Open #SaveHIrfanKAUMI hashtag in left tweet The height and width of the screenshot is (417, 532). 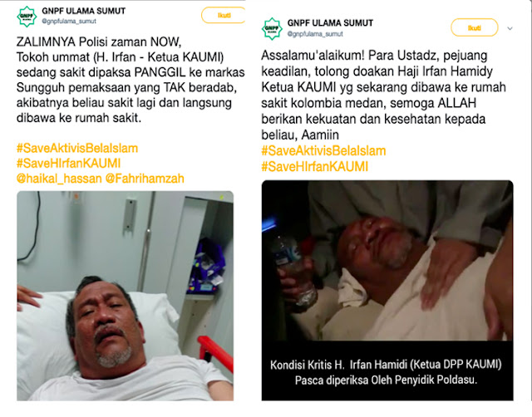click(x=68, y=164)
